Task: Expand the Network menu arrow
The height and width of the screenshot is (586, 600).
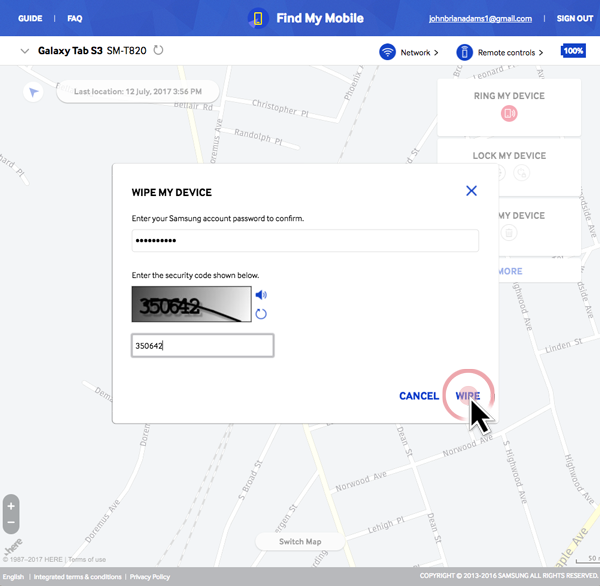Action: 436,52
